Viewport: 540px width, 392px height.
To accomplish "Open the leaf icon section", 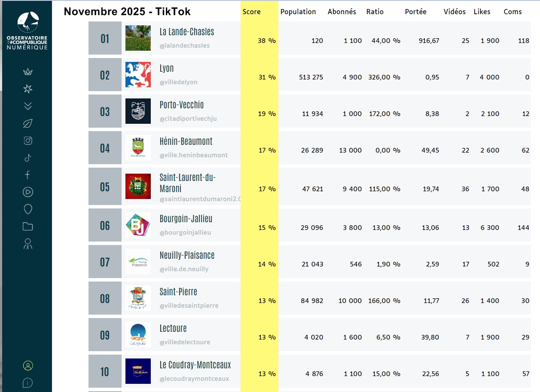I will click(28, 124).
